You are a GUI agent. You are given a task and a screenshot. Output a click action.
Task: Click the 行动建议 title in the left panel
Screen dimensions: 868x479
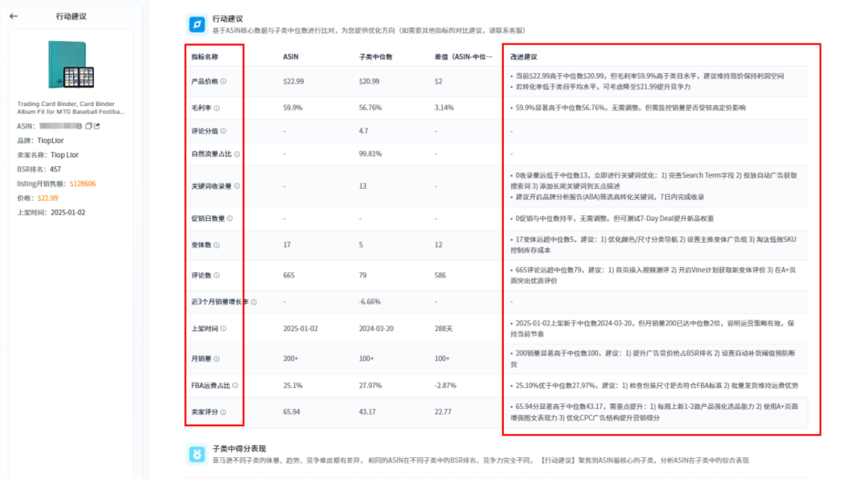pyautogui.click(x=71, y=17)
